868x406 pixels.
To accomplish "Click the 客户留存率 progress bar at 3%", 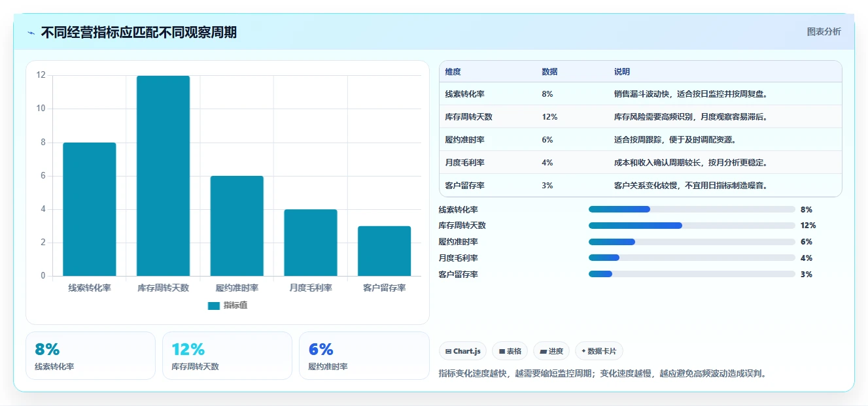I will (692, 275).
